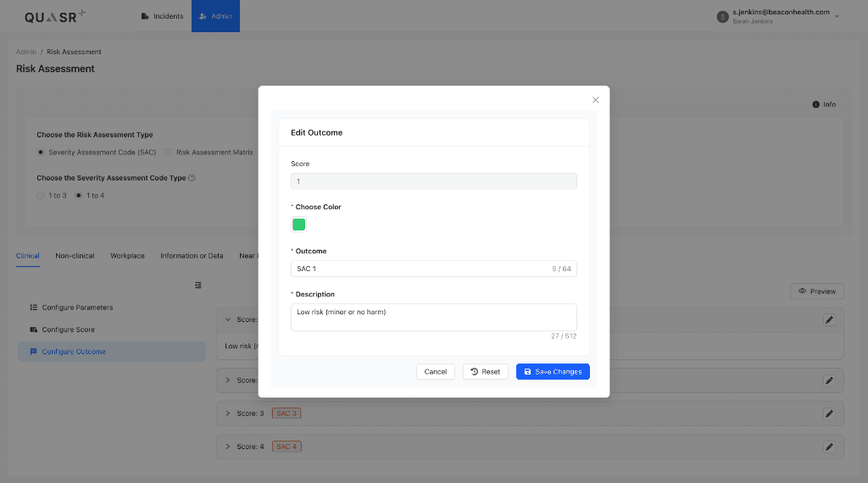Image resolution: width=868 pixels, height=483 pixels.
Task: Expand the second Score row
Action: [227, 380]
